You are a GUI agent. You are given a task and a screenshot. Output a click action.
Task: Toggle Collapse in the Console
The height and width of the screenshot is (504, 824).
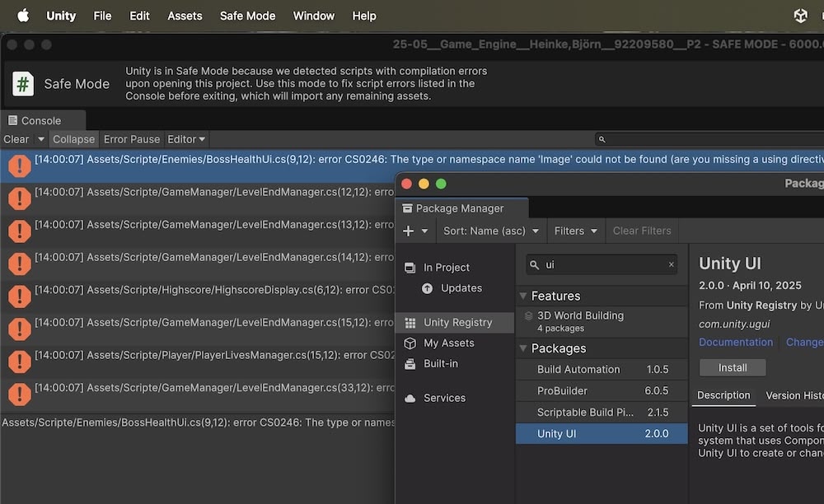(73, 139)
